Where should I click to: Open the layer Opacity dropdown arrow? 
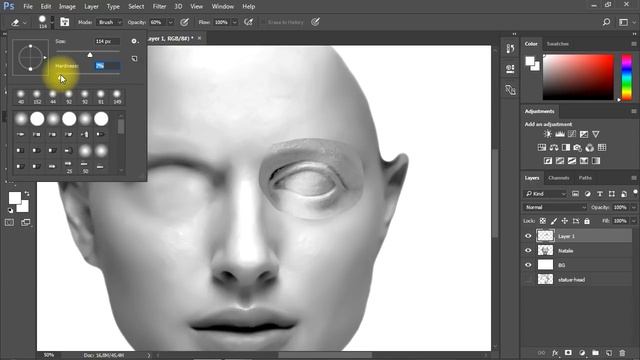(x=633, y=207)
